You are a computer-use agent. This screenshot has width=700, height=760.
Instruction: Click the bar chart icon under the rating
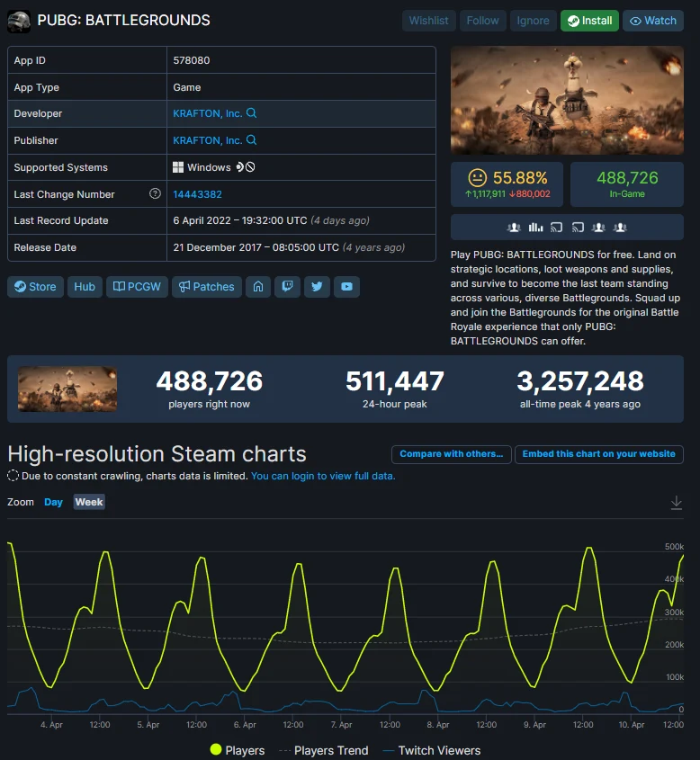tap(535, 228)
